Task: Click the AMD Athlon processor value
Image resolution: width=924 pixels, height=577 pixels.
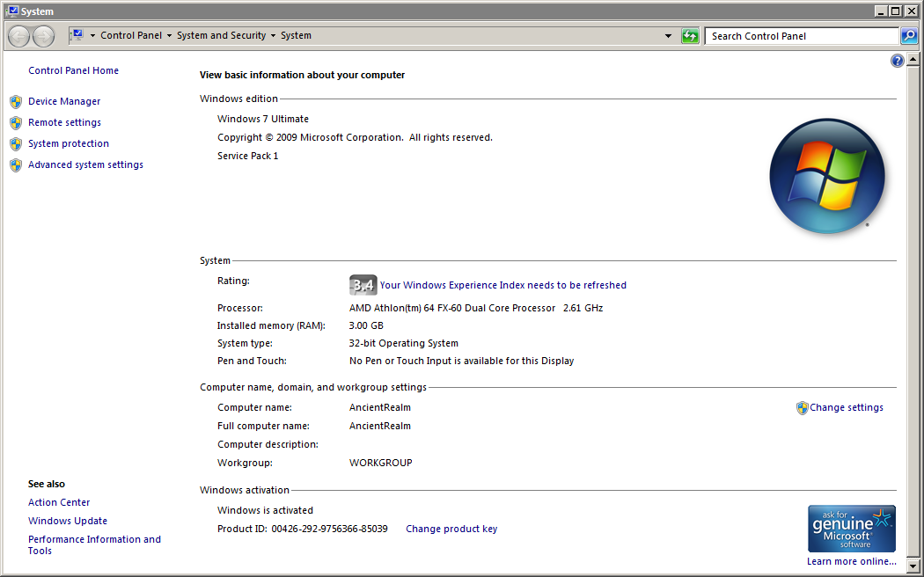Action: point(476,308)
